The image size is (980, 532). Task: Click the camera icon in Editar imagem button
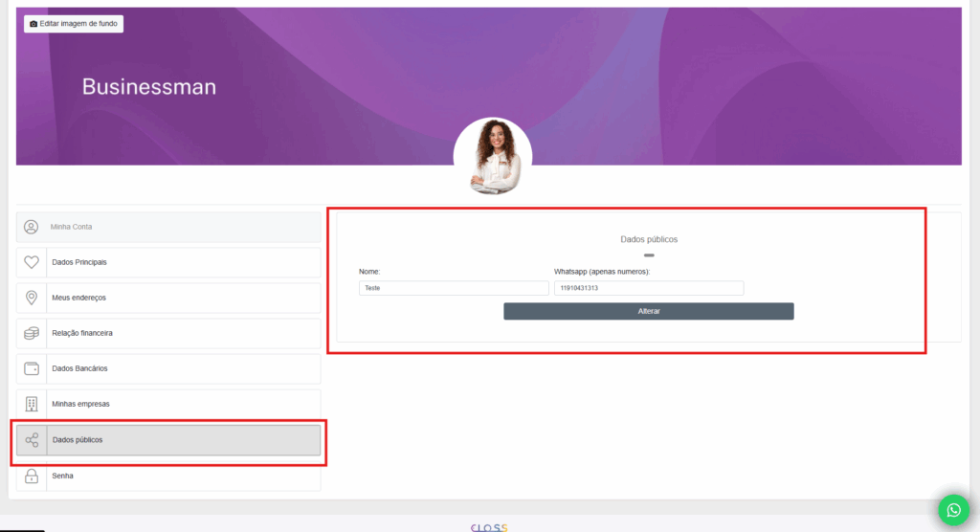[x=33, y=24]
